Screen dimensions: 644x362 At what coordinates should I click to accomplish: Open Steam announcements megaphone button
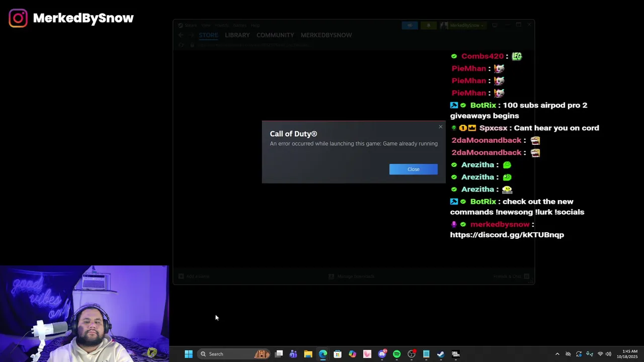click(410, 25)
